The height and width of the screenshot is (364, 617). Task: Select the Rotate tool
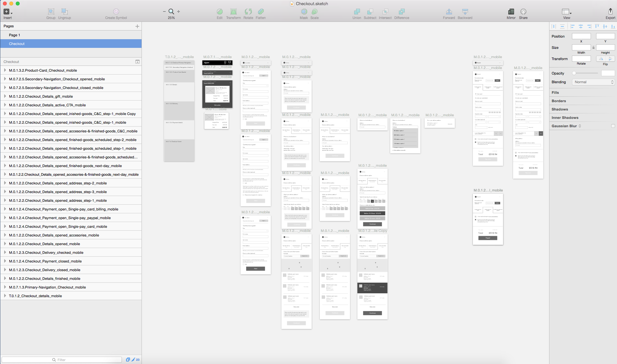point(248,12)
